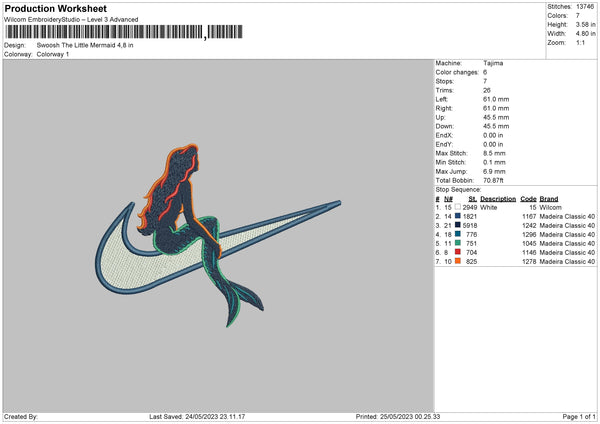Click the teal swatch for code 1296
The image size is (600, 424).
458,234
